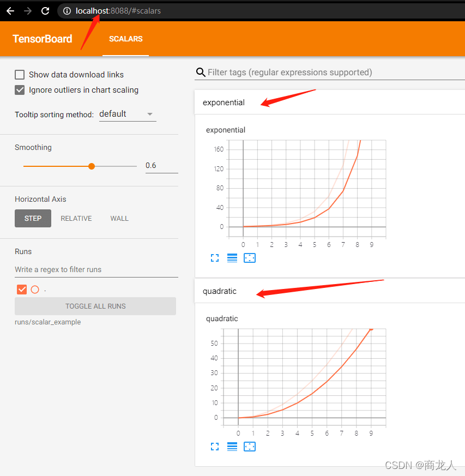Click the Runs section label

pyautogui.click(x=23, y=251)
